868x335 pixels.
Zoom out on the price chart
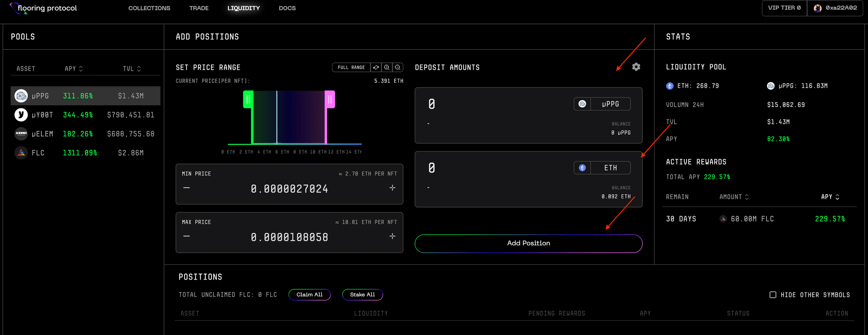point(398,68)
